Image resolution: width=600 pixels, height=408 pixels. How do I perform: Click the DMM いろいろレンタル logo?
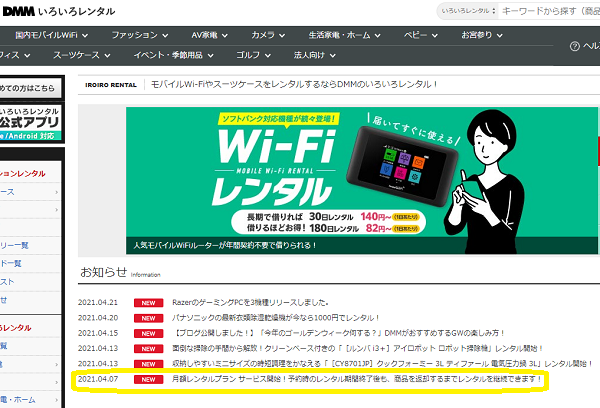(59, 11)
